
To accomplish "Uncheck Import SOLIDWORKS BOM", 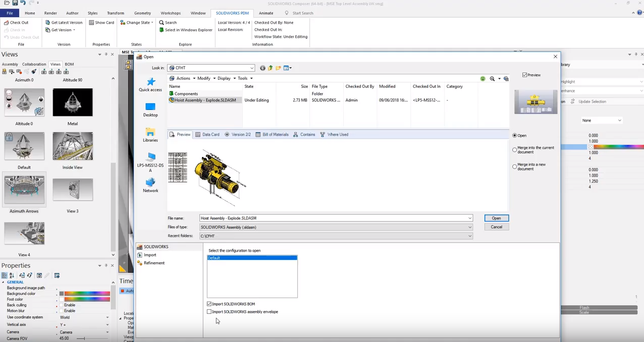I will [x=209, y=304].
